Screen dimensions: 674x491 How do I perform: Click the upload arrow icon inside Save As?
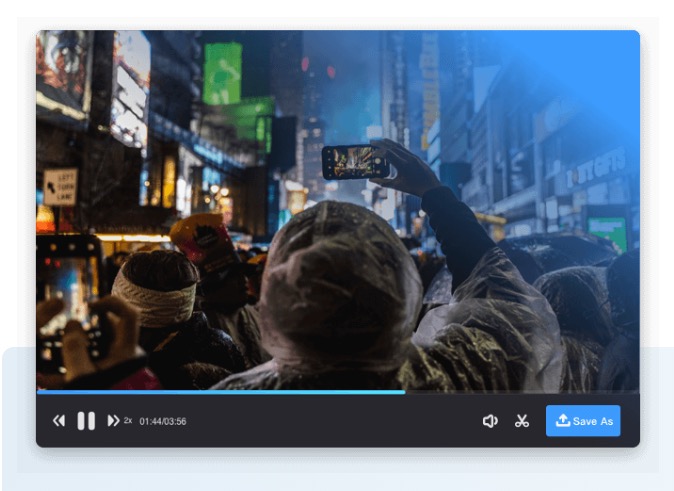pos(563,421)
